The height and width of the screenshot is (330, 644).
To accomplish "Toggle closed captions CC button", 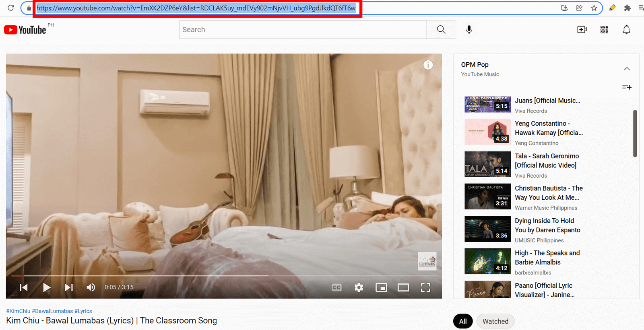I will click(336, 287).
